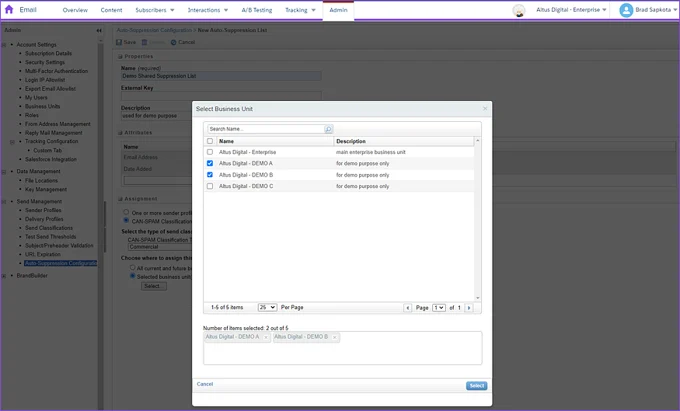Open Business Units in sidebar
680x411 pixels.
pos(42,106)
